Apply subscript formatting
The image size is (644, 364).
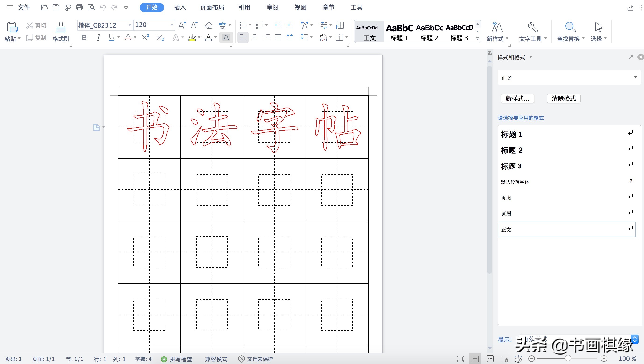[160, 38]
